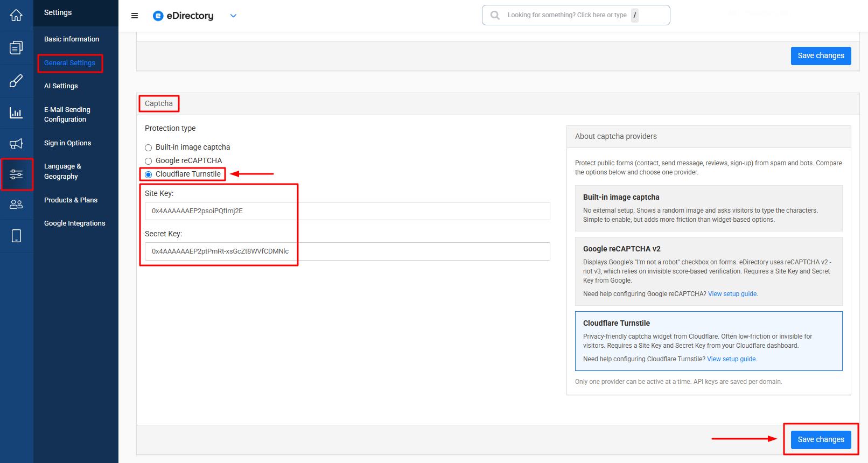Click the search box at top
This screenshot has width=868, height=463.
[x=576, y=15]
